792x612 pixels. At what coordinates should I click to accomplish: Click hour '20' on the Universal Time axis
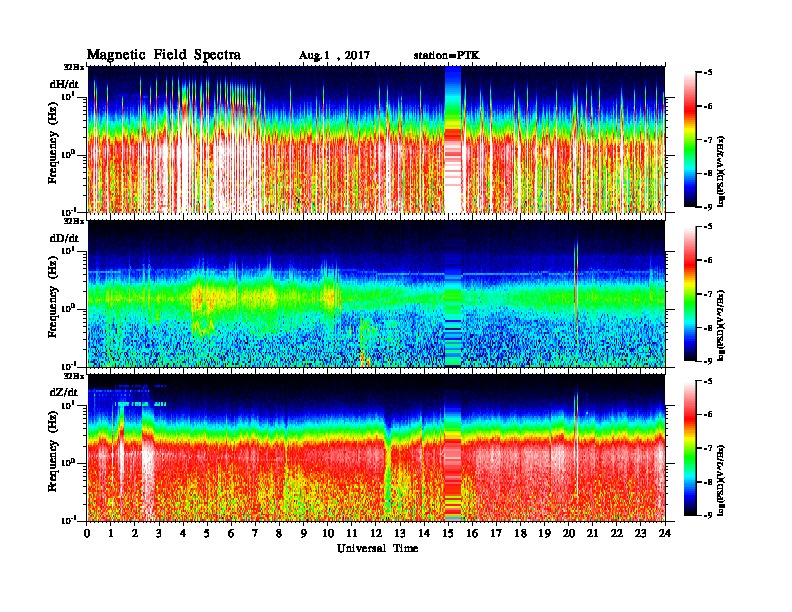pyautogui.click(x=568, y=533)
